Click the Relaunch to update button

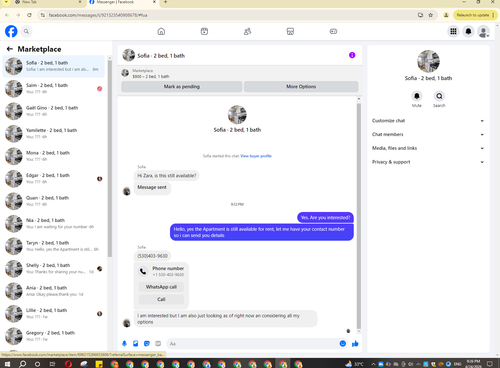(x=475, y=15)
